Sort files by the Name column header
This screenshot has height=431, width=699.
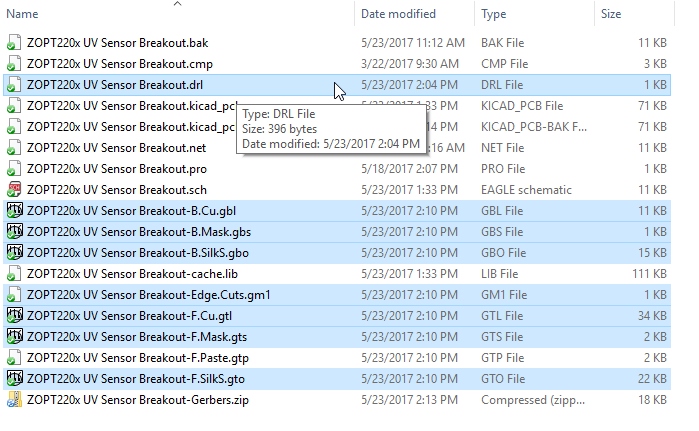click(x=22, y=14)
